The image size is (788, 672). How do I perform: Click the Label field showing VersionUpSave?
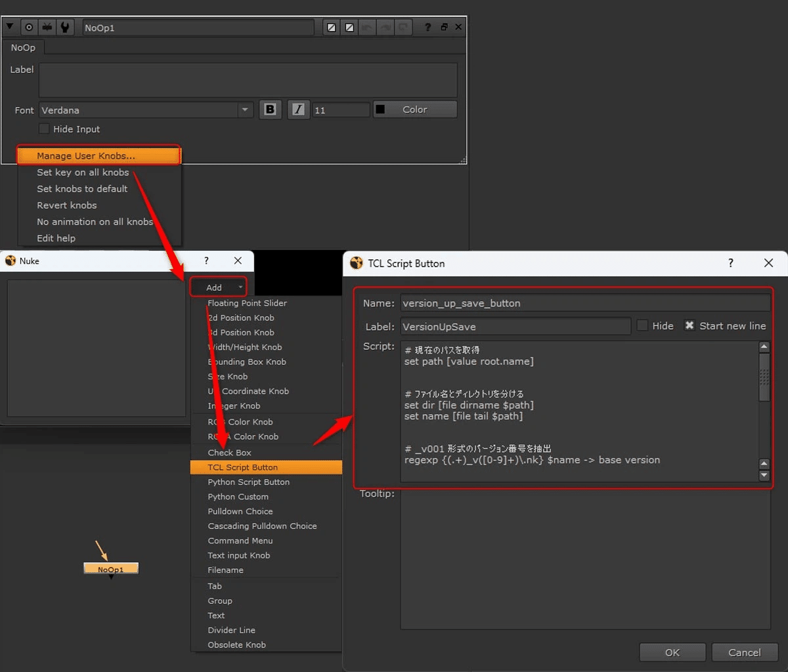pyautogui.click(x=515, y=326)
